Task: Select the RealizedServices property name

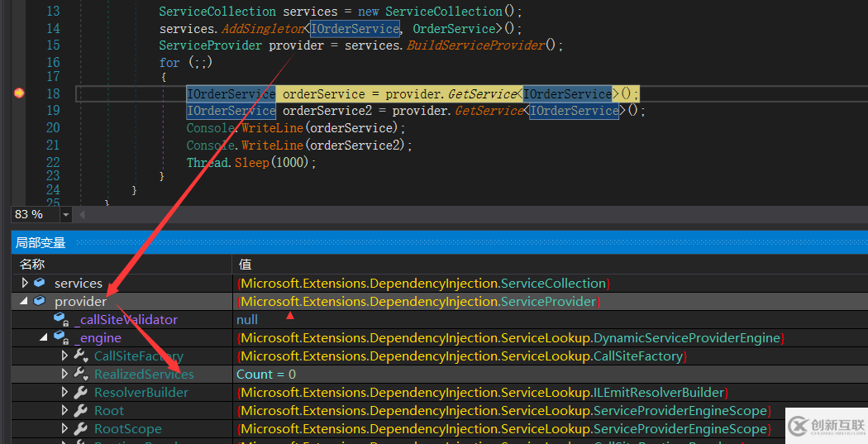Action: (x=144, y=375)
